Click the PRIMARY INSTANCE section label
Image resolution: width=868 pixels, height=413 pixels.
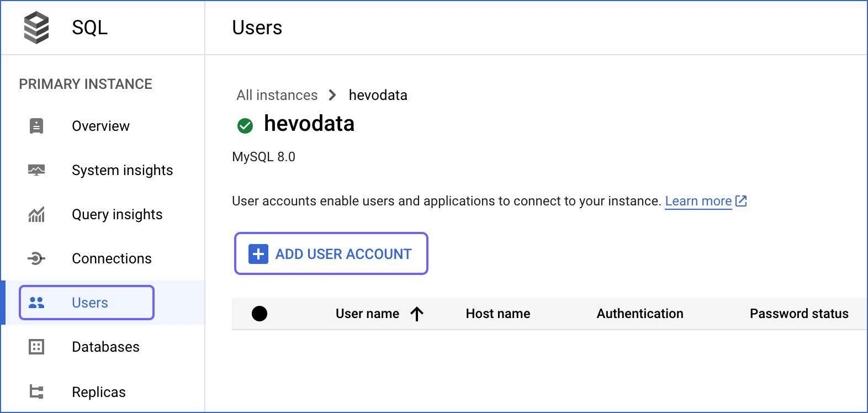click(86, 84)
